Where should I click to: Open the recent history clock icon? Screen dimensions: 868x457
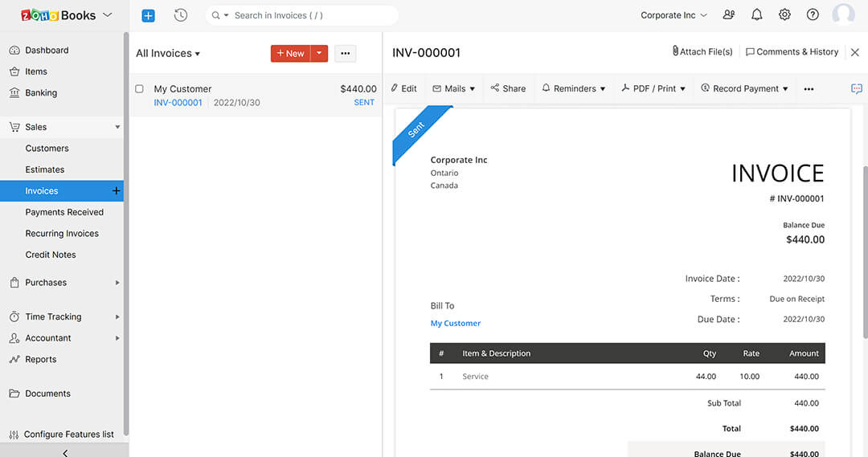pyautogui.click(x=181, y=15)
